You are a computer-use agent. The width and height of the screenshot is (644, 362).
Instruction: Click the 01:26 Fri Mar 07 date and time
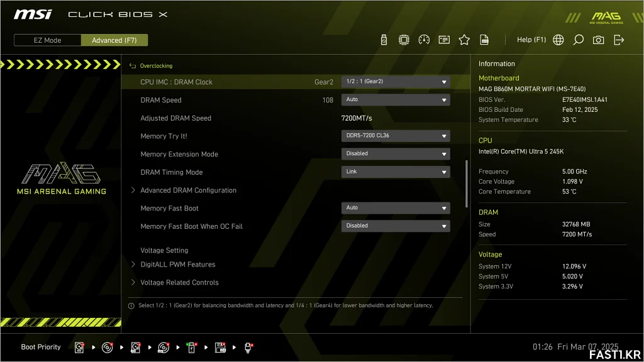[575, 347]
